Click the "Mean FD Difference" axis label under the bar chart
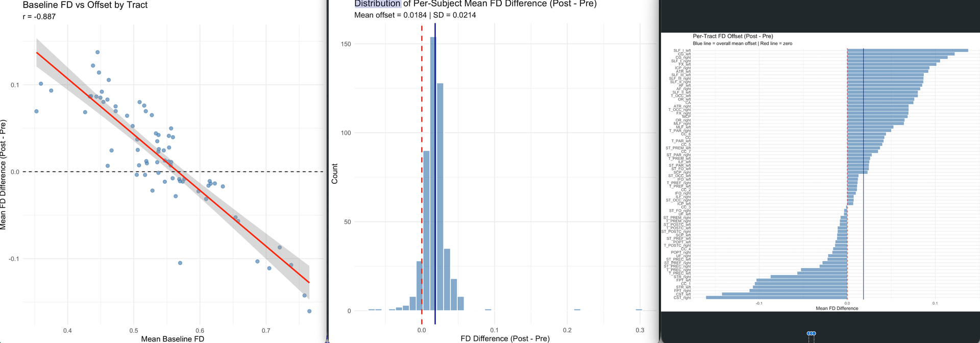The width and height of the screenshot is (980, 343). (x=837, y=308)
